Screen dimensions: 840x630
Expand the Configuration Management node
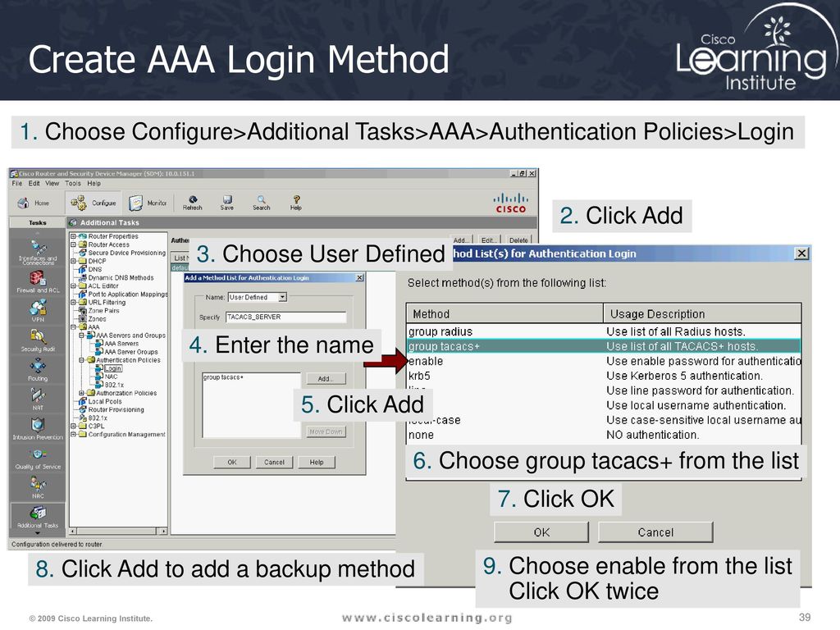tap(73, 434)
